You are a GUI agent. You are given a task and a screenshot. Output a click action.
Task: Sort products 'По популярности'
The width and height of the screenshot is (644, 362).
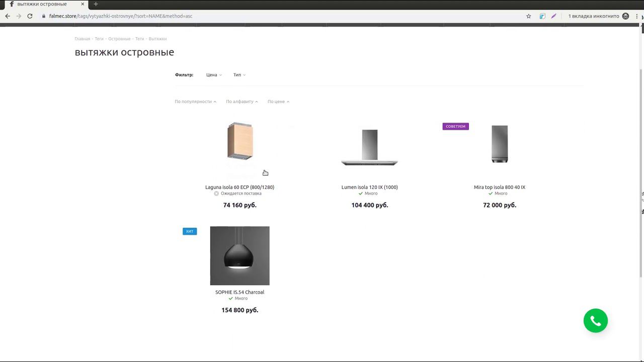tap(195, 102)
